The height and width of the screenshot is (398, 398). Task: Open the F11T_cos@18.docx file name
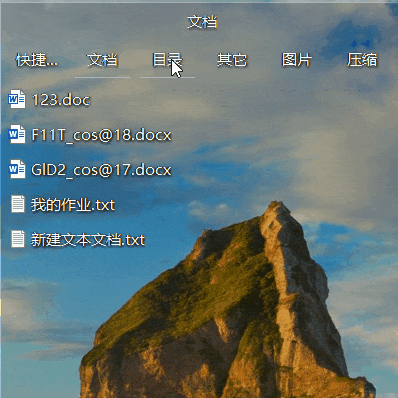point(101,135)
